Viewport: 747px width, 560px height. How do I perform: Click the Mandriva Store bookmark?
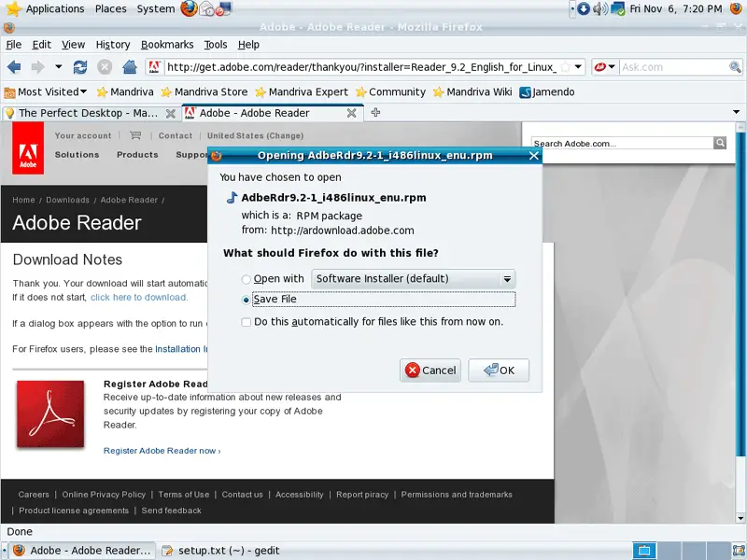pyautogui.click(x=204, y=91)
